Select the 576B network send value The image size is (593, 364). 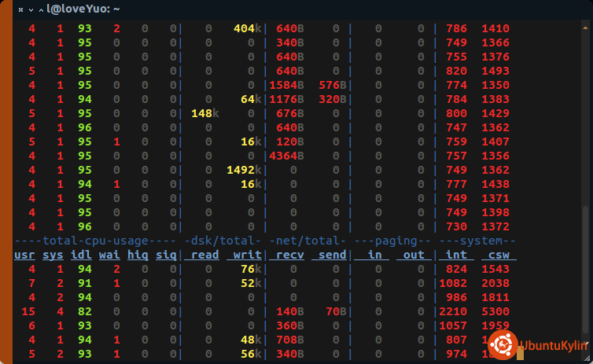333,85
